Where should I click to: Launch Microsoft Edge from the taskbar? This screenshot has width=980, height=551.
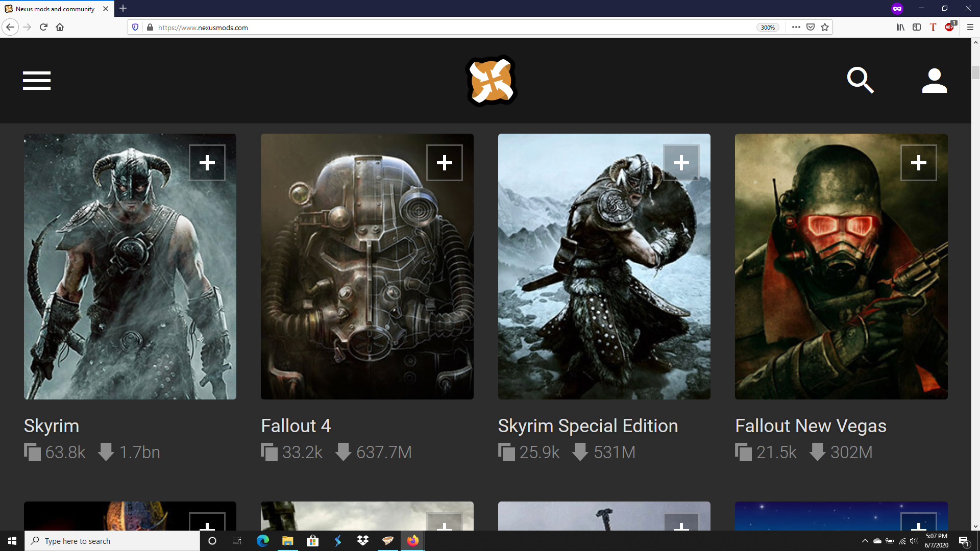263,541
